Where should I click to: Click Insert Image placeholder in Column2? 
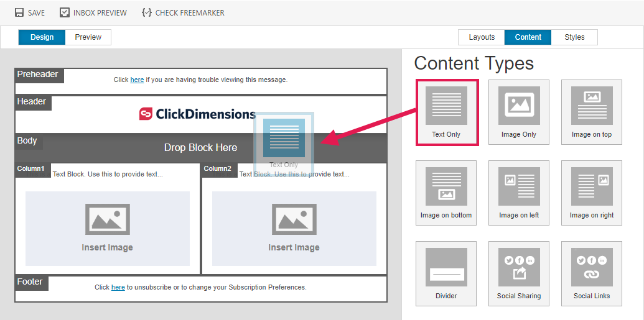[294, 229]
